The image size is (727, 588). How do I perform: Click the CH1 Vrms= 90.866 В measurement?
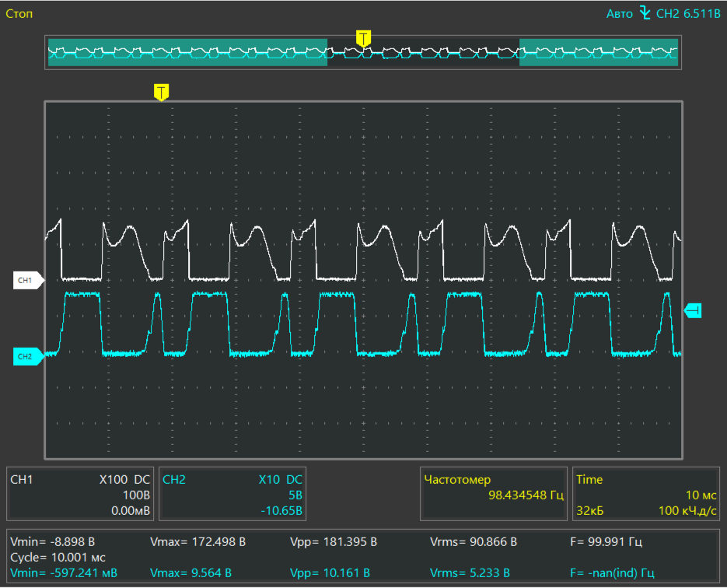point(474,541)
